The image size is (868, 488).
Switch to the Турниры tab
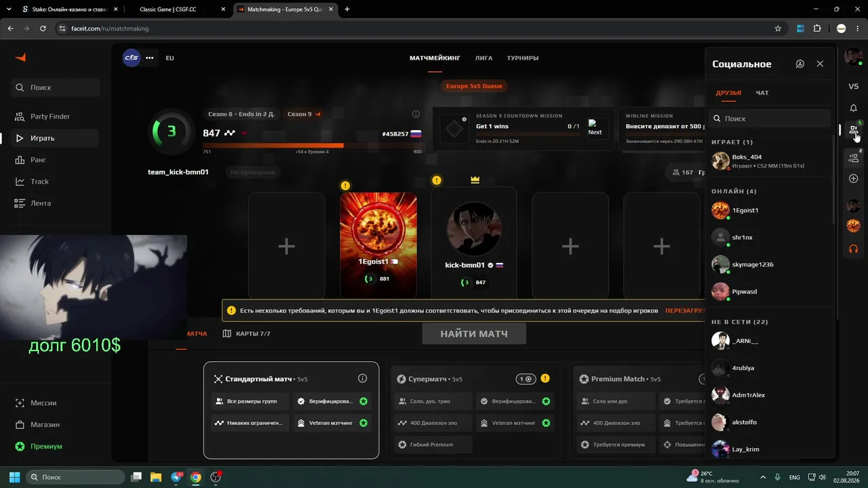point(523,58)
